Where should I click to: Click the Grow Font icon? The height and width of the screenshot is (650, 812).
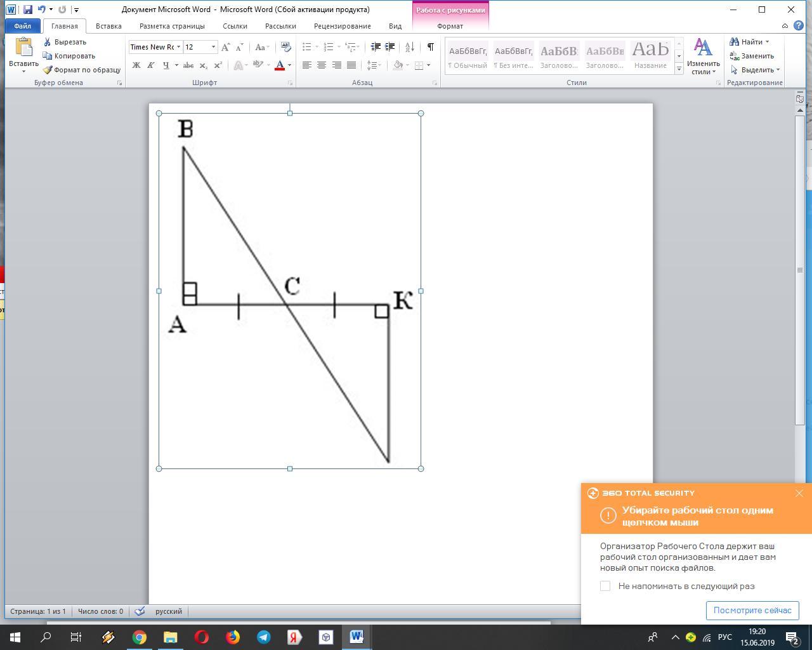tap(225, 47)
